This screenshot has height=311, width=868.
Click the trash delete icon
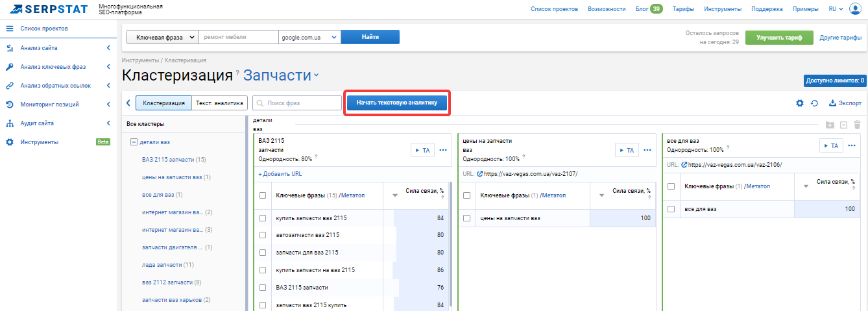857,125
